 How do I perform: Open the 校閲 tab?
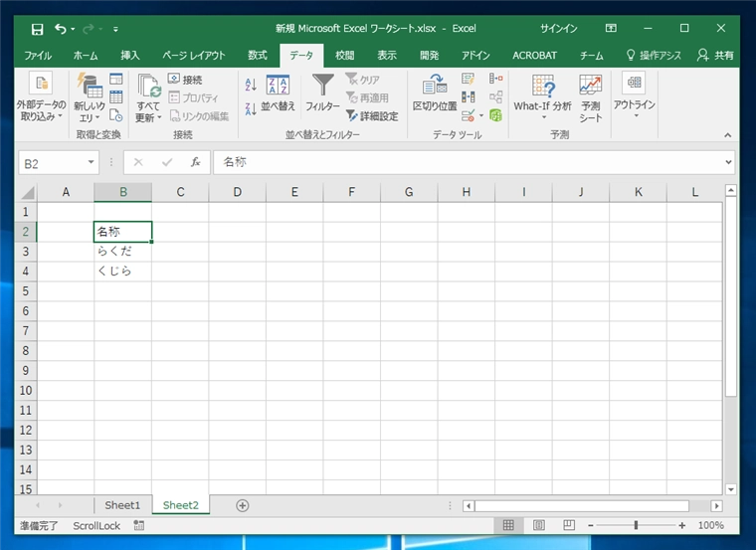[345, 56]
